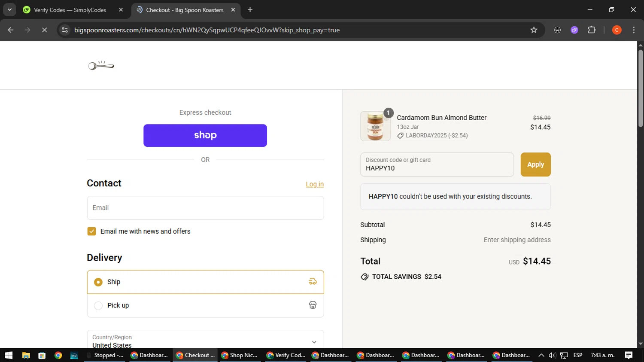This screenshot has width=644, height=362.
Task: Click the ESP input language indicator
Action: pyautogui.click(x=578, y=355)
